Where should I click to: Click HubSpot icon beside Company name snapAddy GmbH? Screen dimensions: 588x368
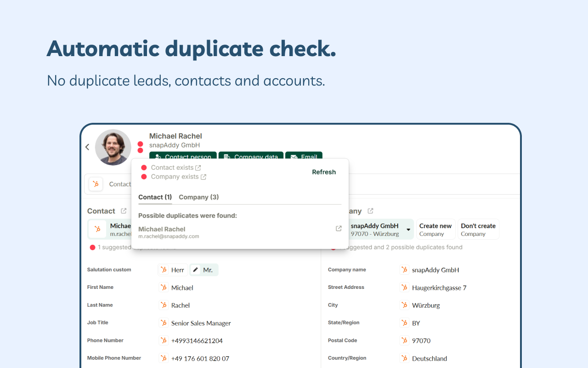click(x=404, y=270)
